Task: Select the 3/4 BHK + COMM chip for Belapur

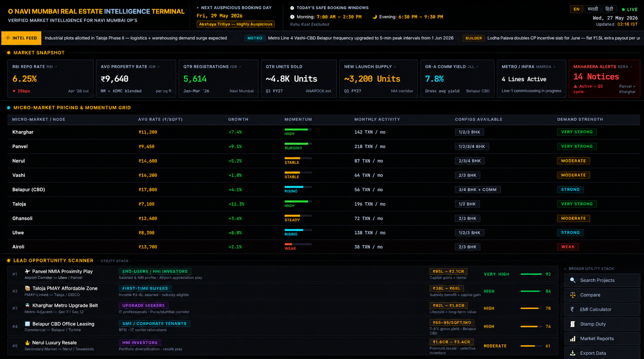Action: (477, 189)
